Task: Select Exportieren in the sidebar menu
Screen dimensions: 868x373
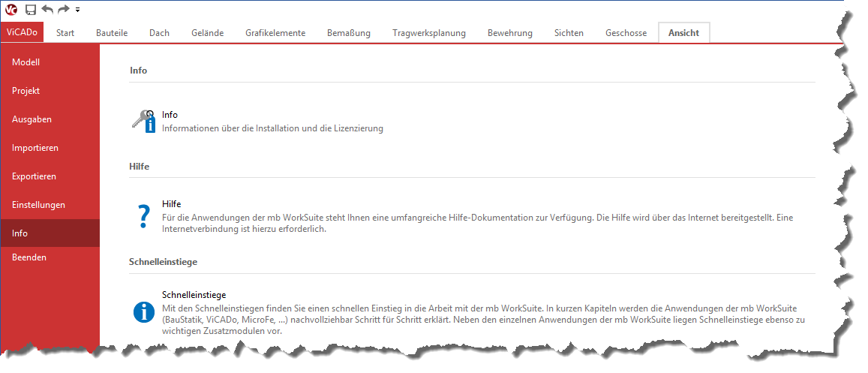Action: click(x=50, y=176)
